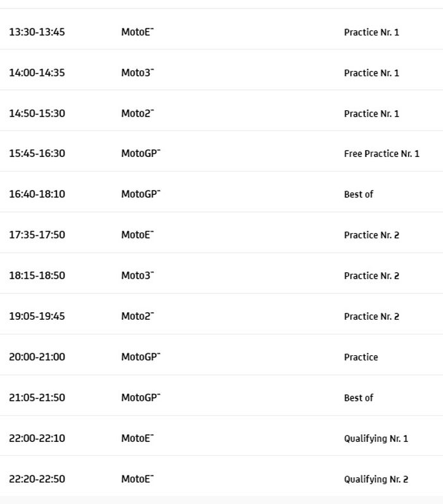
Task: Open Moto3 Practice Nr. 2 session
Action: coord(371,276)
